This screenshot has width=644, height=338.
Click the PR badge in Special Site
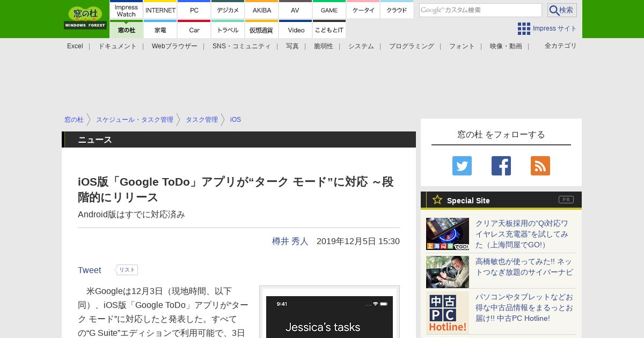pos(566,200)
